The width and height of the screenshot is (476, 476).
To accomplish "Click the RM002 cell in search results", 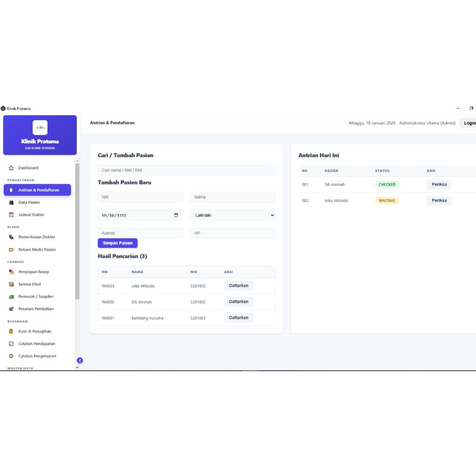I will pyautogui.click(x=108, y=302).
